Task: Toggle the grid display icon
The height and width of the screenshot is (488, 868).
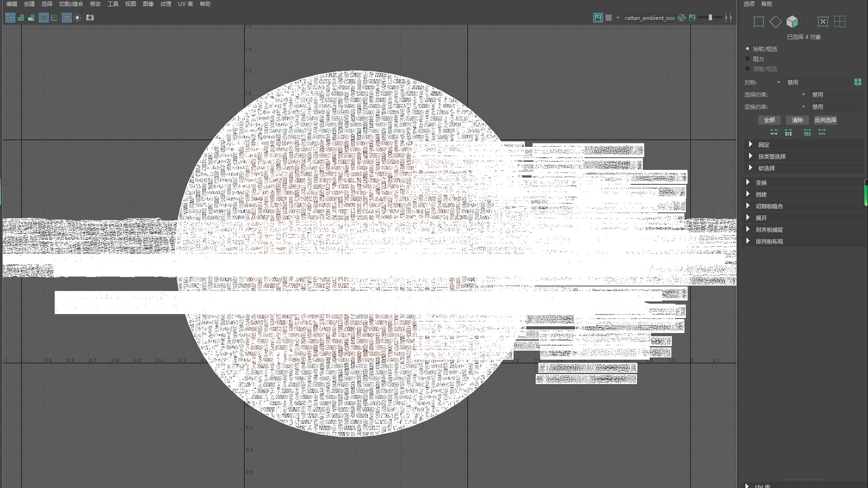Action: pos(67,18)
